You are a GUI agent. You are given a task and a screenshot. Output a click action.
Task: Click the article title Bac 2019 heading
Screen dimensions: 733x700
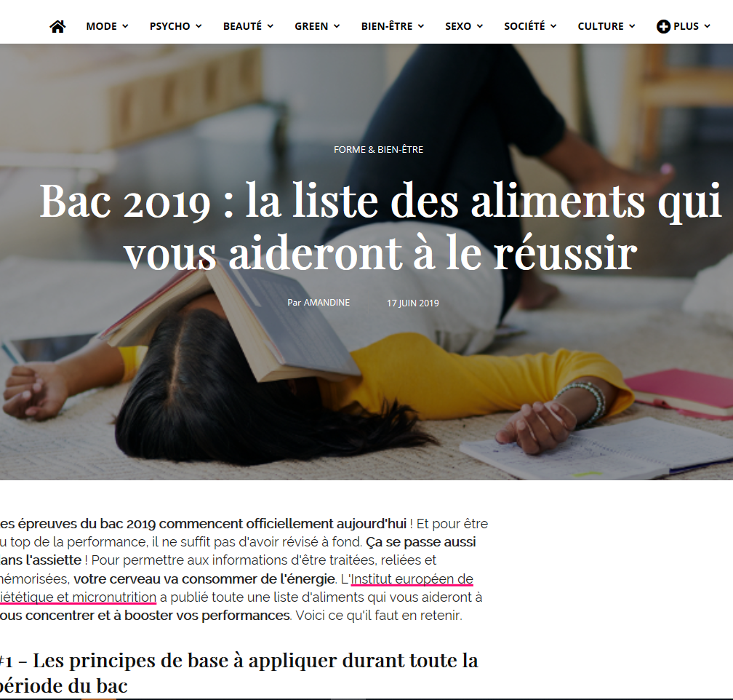coord(380,227)
